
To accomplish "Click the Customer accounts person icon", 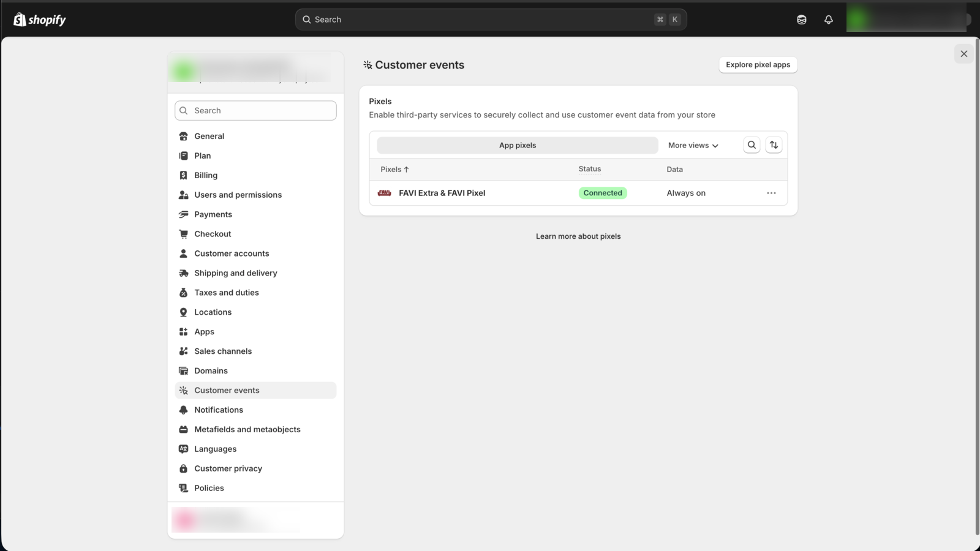I will [x=183, y=253].
